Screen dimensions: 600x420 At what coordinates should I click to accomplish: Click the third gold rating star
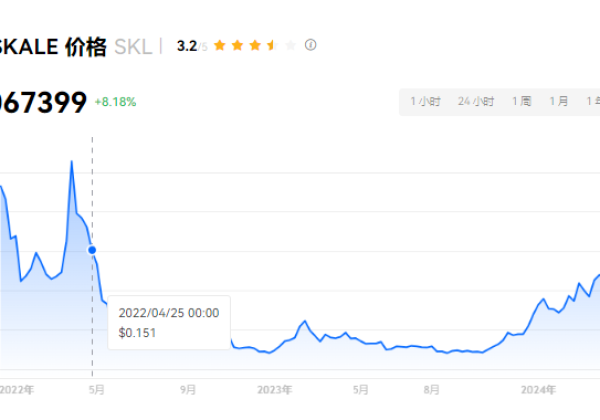255,45
